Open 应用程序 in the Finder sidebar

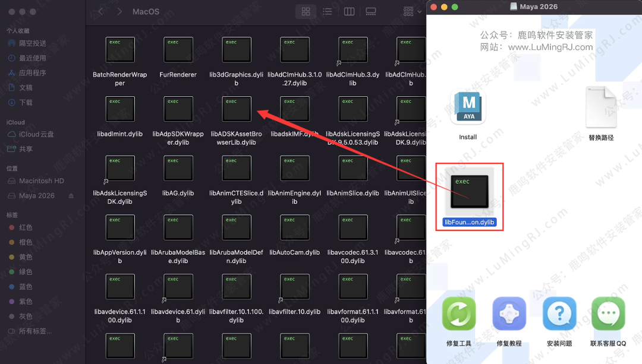click(32, 73)
